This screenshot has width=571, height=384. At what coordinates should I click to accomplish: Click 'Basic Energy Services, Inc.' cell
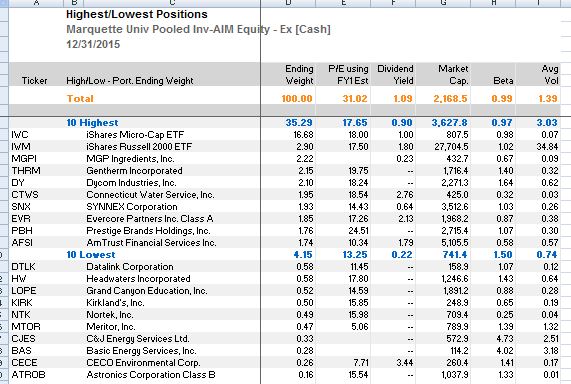click(141, 351)
